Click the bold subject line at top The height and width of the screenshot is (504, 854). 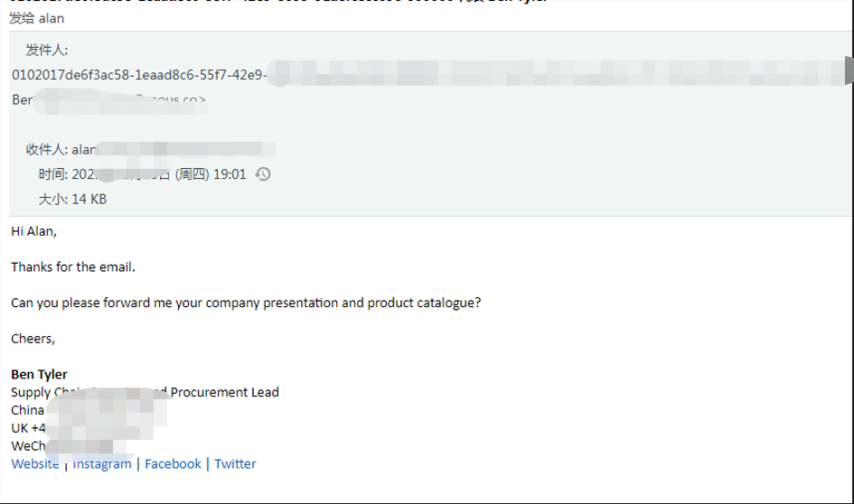277,1
